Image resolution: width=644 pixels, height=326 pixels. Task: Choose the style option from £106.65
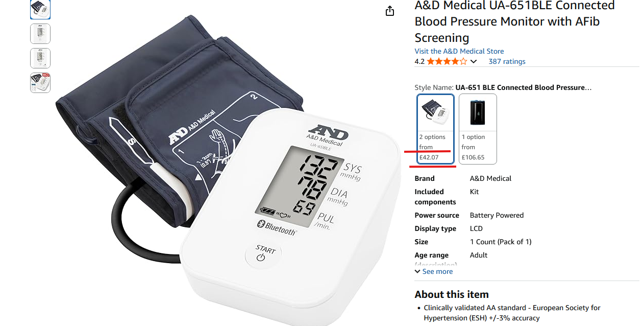478,129
